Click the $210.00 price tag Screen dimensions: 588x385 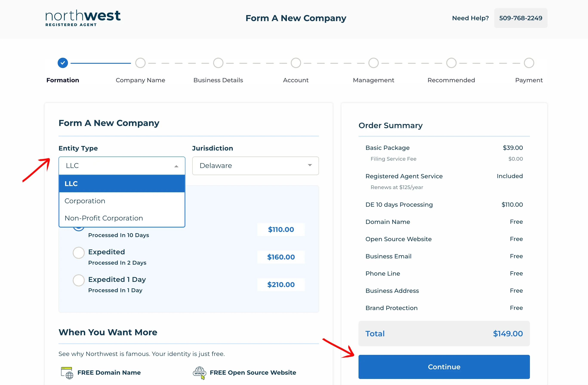tap(281, 284)
